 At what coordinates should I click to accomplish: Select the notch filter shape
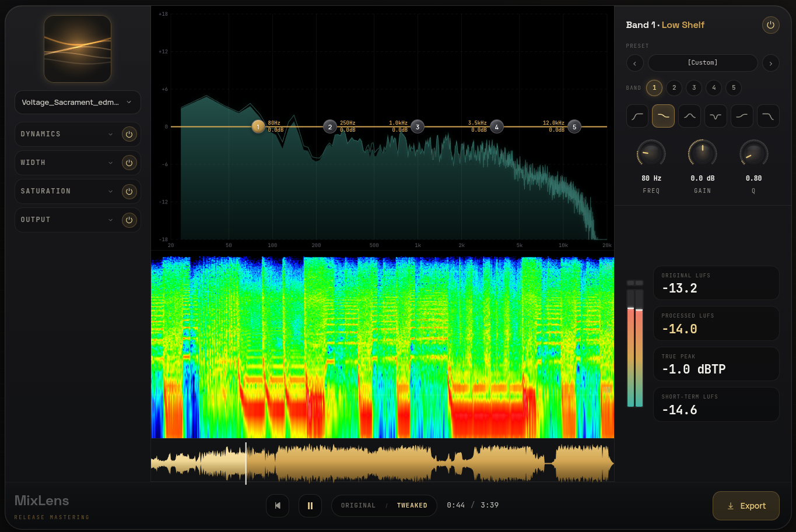point(716,116)
